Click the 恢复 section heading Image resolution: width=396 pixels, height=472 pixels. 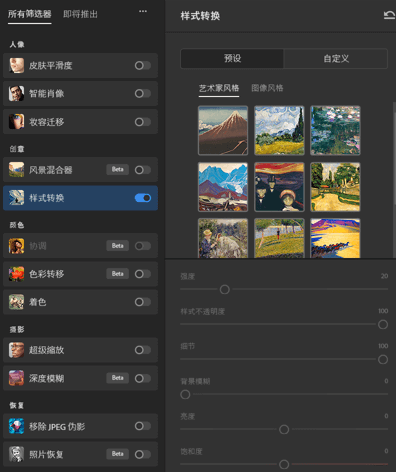(x=17, y=405)
